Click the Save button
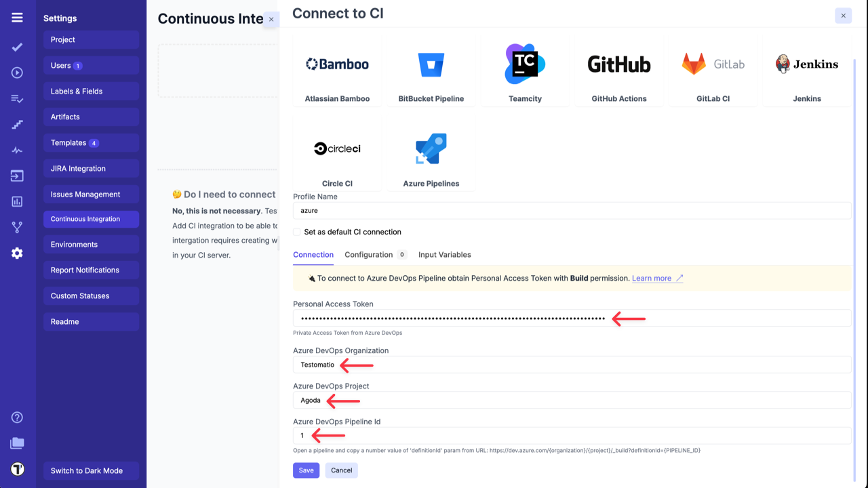The height and width of the screenshot is (488, 868). 306,470
